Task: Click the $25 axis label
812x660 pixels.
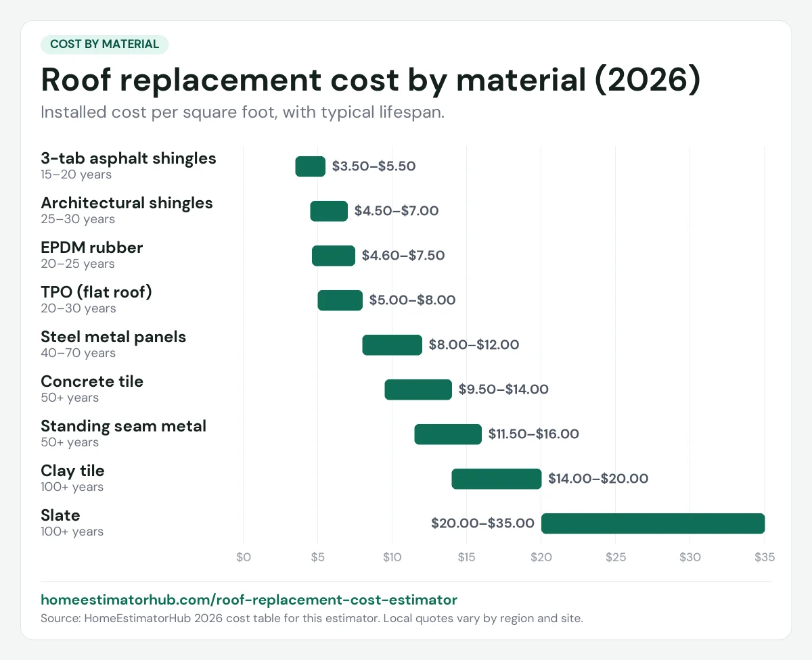Action: pyautogui.click(x=616, y=557)
